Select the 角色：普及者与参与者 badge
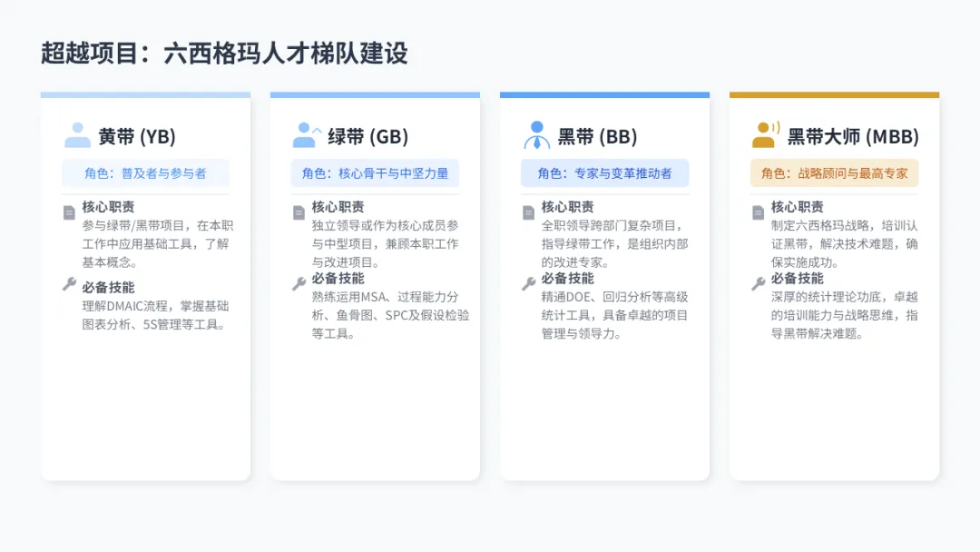This screenshot has height=552, width=980. tap(145, 173)
